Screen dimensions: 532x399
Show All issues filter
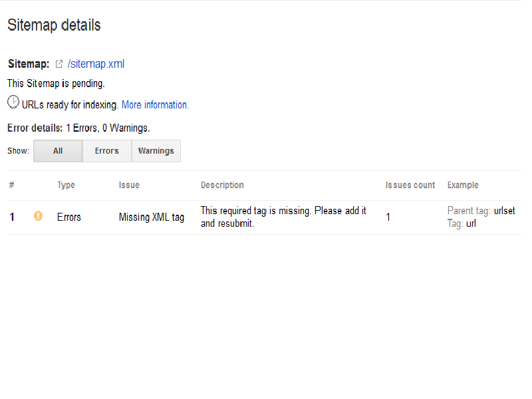click(x=58, y=151)
